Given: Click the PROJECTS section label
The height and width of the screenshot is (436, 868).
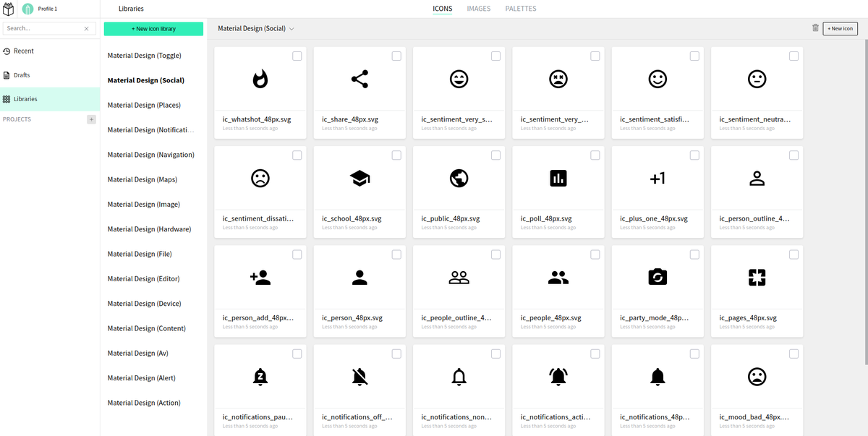Looking at the screenshot, I should (x=17, y=119).
